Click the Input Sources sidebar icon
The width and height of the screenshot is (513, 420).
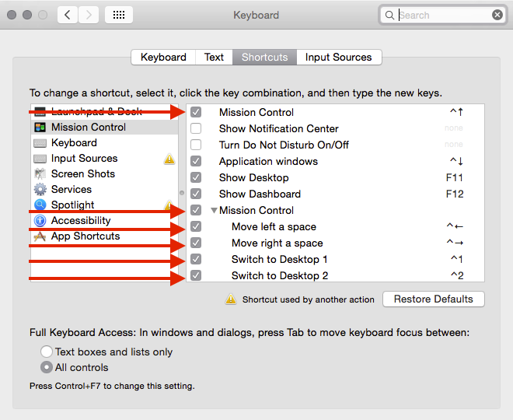click(40, 159)
